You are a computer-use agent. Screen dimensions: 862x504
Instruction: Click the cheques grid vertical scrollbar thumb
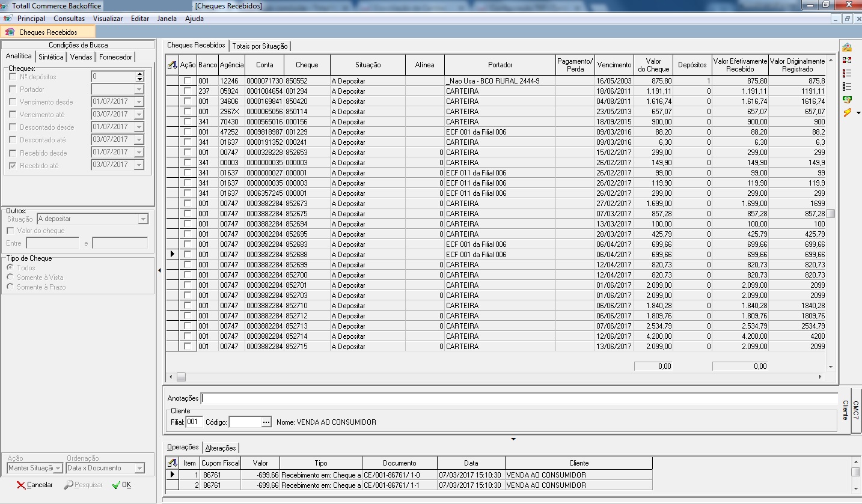point(831,213)
